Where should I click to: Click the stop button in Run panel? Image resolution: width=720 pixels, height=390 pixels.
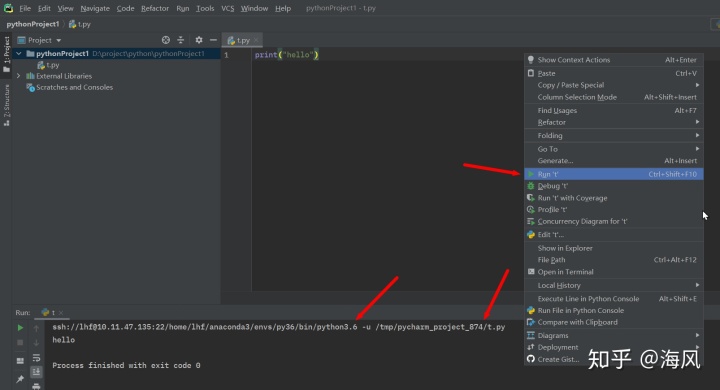20,343
